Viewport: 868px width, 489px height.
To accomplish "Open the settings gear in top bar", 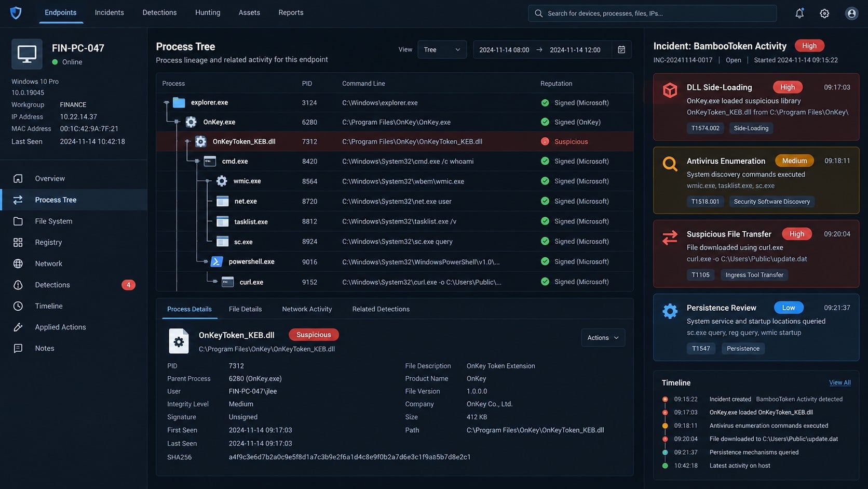I will [x=824, y=14].
